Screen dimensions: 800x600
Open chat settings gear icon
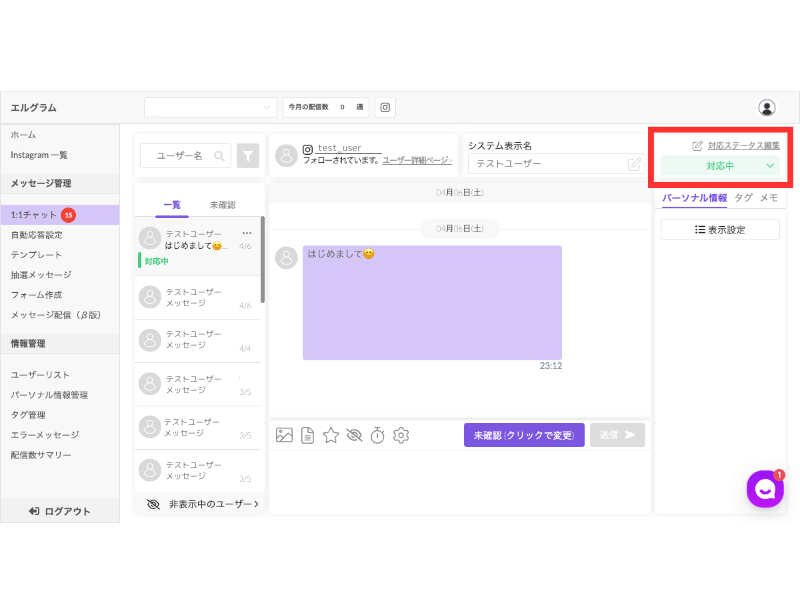pyautogui.click(x=401, y=435)
